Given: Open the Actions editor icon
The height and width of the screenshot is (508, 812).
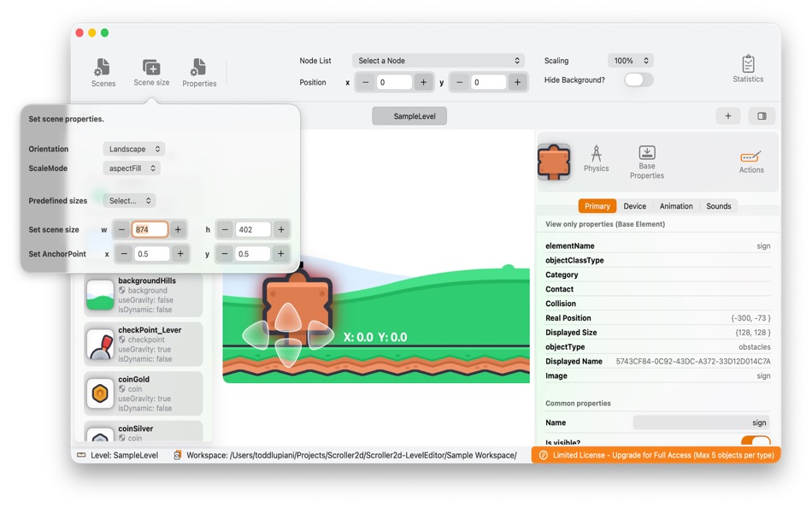Looking at the screenshot, I should point(750,159).
